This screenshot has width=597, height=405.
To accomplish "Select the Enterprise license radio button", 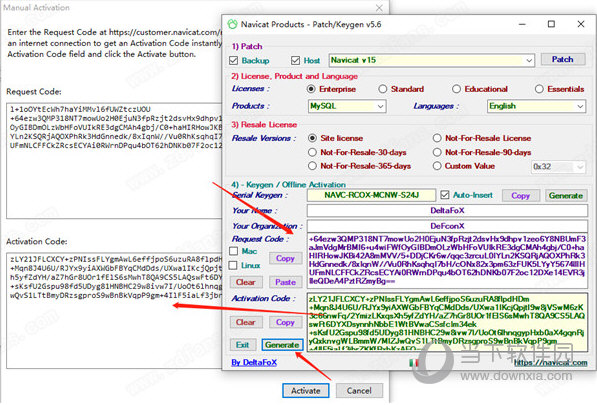I will click(311, 89).
